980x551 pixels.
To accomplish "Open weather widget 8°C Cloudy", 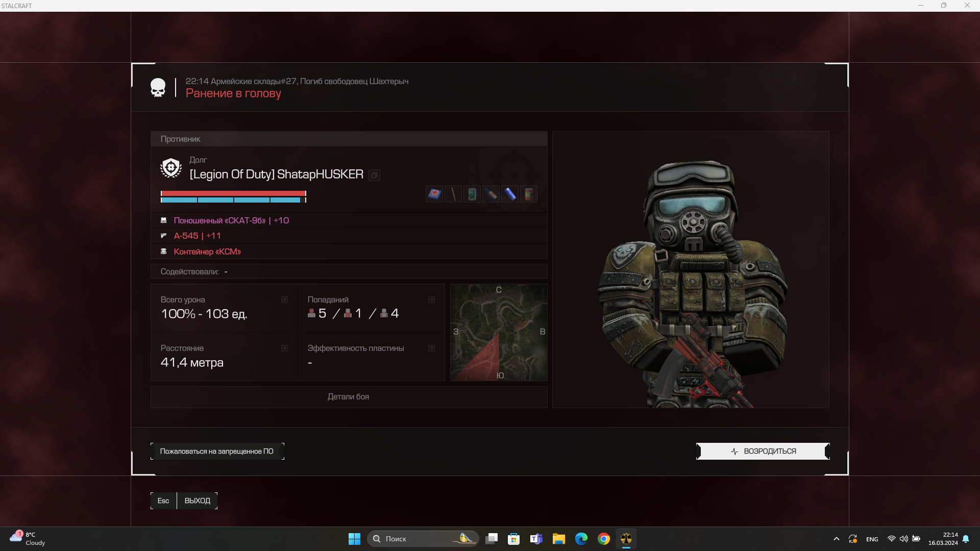I will click(x=28, y=539).
